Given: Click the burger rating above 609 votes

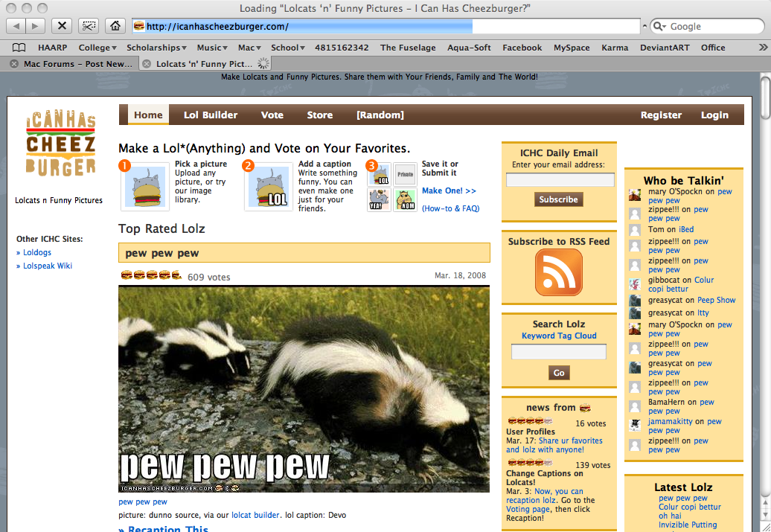Looking at the screenshot, I should pyautogui.click(x=151, y=275).
